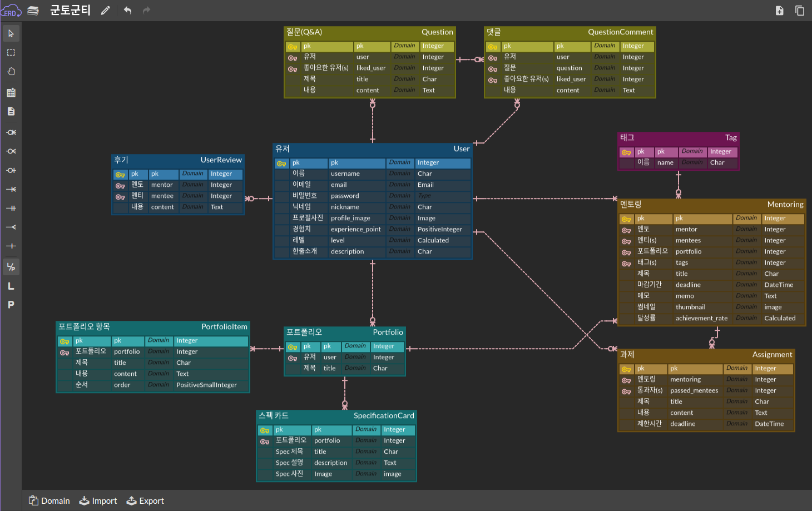Click PositiveSmallInteger type in PortfolioItem table
Image resolution: width=812 pixels, height=511 pixels.
point(206,385)
